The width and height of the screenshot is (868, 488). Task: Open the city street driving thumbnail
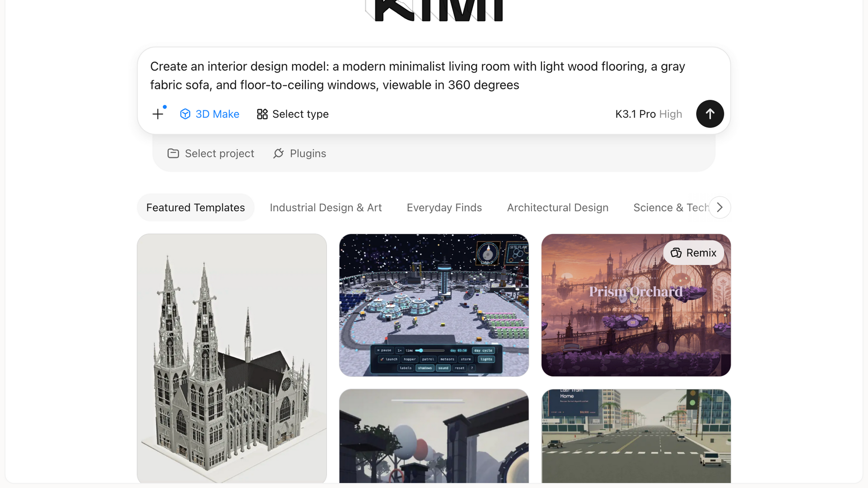click(x=636, y=436)
